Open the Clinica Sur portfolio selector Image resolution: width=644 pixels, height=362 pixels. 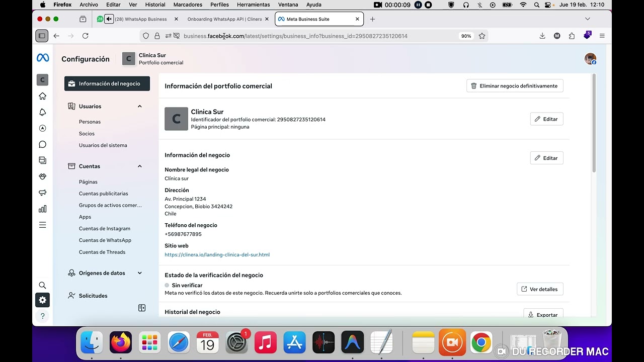point(153,59)
